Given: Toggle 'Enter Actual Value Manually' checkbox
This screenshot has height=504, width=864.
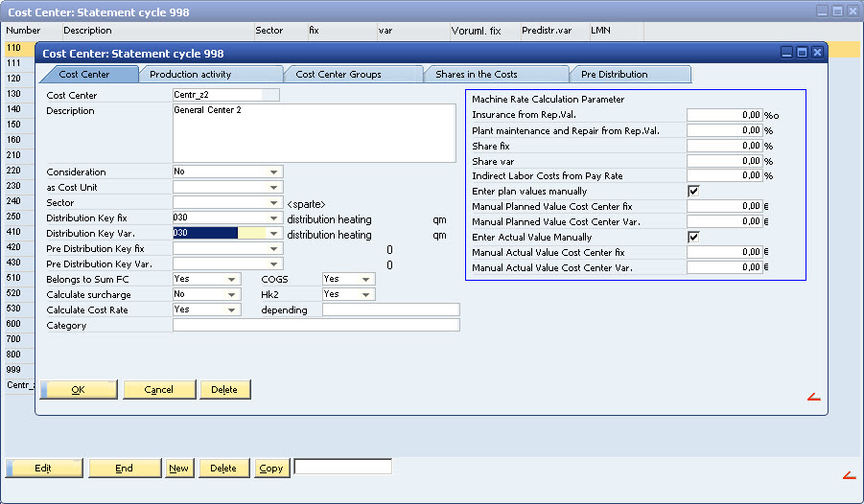Looking at the screenshot, I should pyautogui.click(x=693, y=237).
